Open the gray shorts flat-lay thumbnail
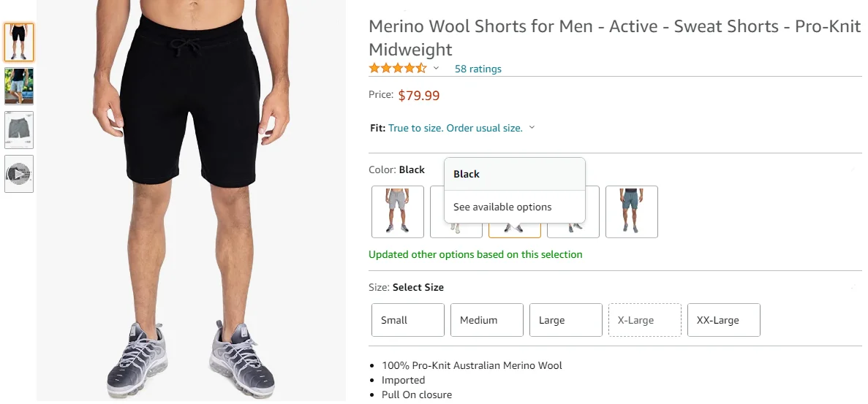Viewport: 868px width, 404px height. click(19, 130)
